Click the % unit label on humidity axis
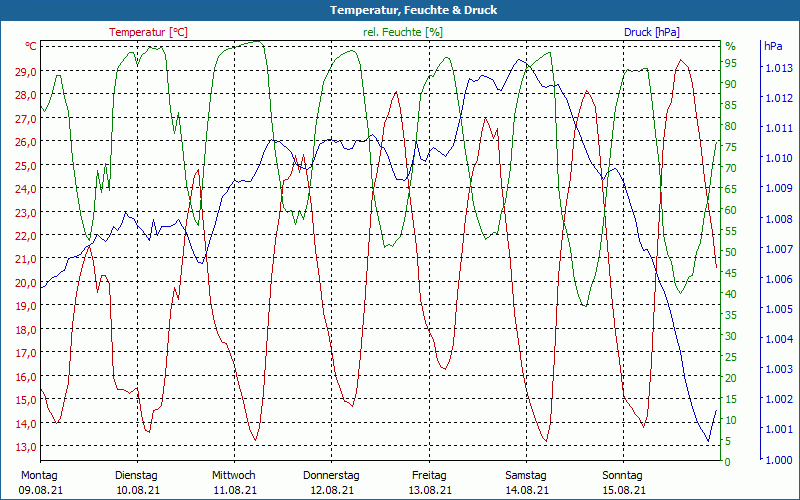The image size is (800, 500). click(x=731, y=46)
